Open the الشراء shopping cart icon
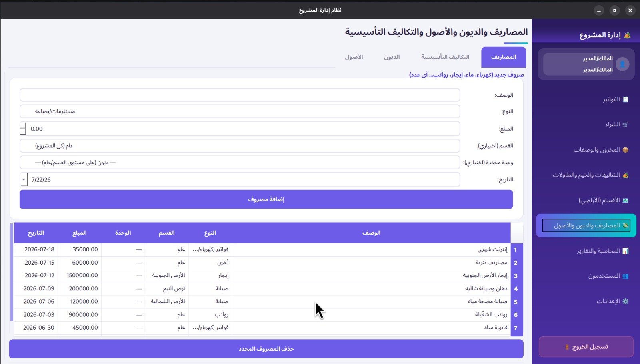This screenshot has height=364, width=640. [626, 125]
